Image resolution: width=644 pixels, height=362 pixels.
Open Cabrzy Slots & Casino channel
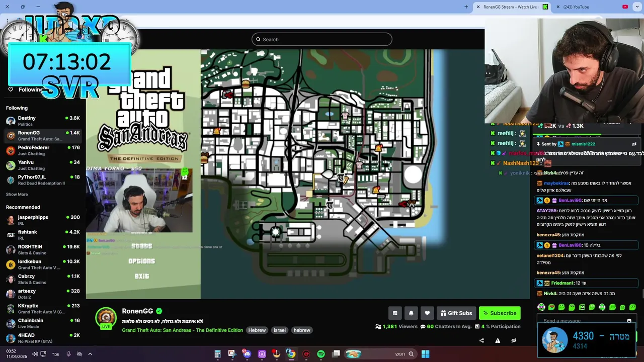43,279
